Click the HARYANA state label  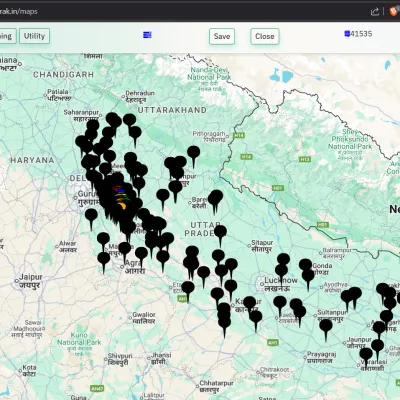(32, 160)
